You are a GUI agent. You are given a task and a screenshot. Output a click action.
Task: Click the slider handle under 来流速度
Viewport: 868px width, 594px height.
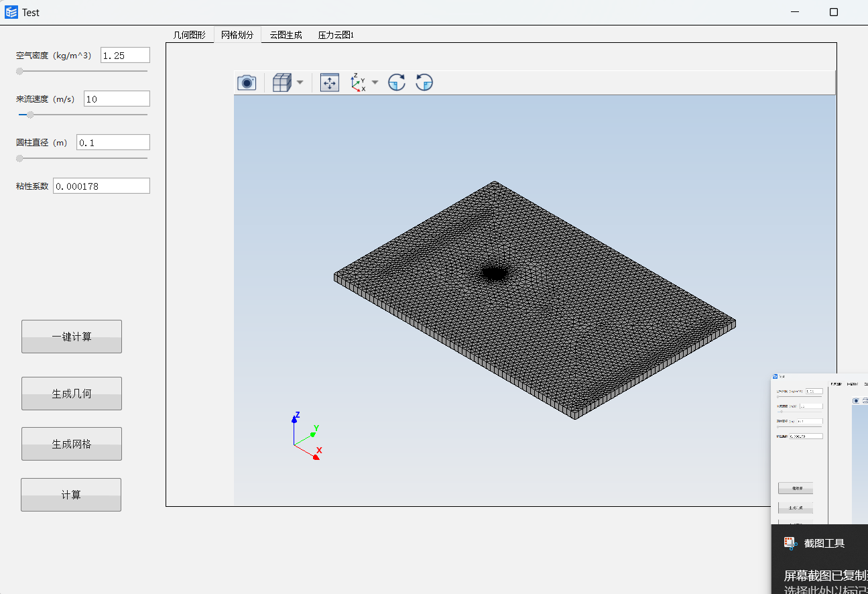[x=29, y=115]
